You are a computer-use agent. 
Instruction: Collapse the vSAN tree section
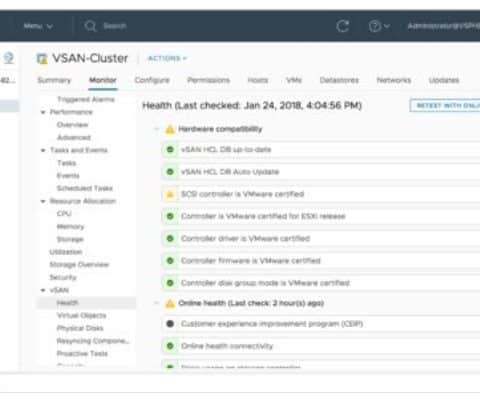coord(43,290)
